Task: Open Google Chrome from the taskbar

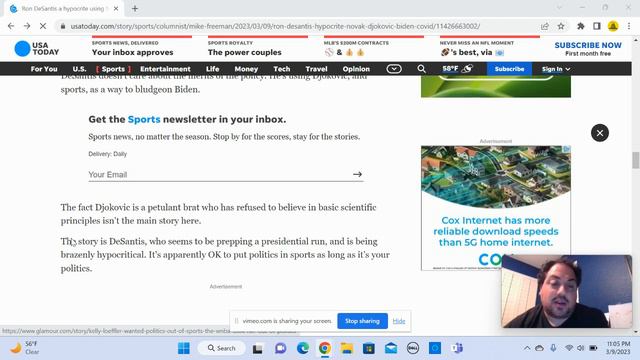Action: coord(325,348)
